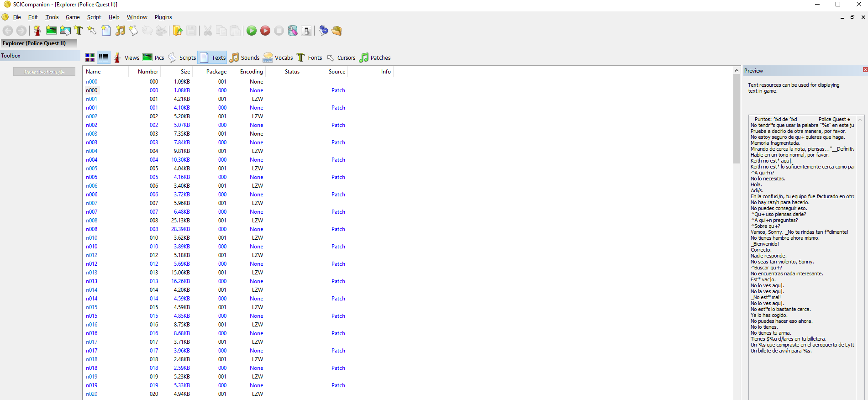Open the Views resource tab
The height and width of the screenshot is (400, 868).
(126, 58)
